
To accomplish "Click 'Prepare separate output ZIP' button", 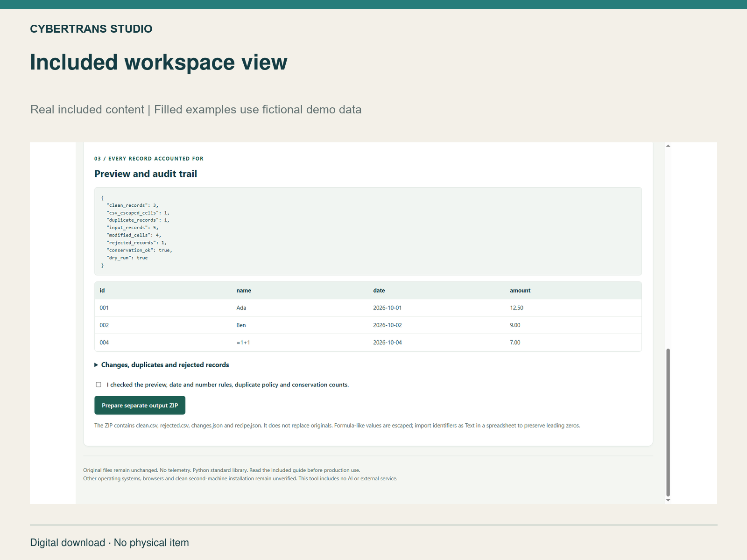I will click(x=140, y=405).
